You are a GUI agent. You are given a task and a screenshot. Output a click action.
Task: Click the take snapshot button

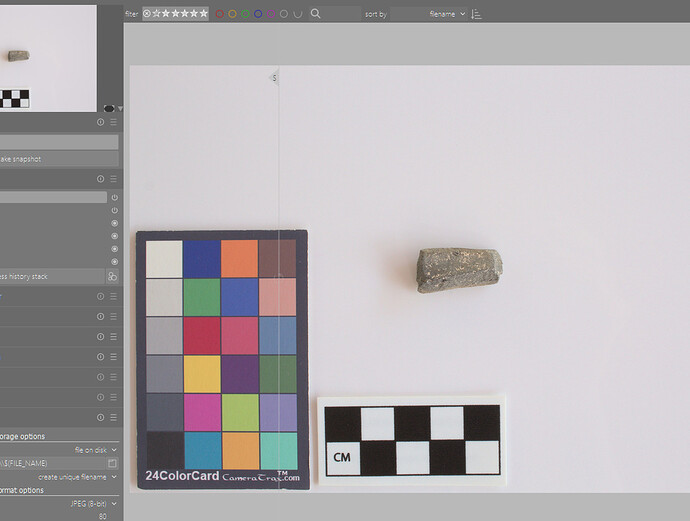coord(59,159)
